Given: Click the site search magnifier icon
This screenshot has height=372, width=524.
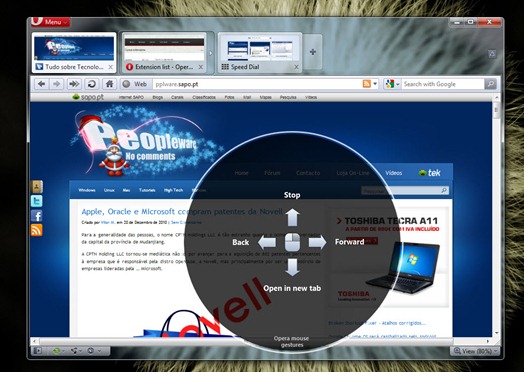Looking at the screenshot, I should point(444,191).
